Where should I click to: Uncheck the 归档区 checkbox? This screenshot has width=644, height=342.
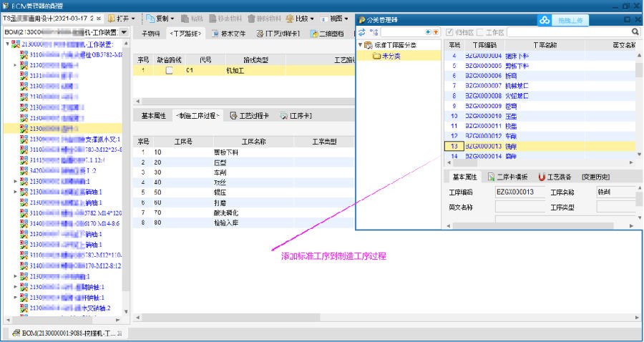pyautogui.click(x=449, y=32)
